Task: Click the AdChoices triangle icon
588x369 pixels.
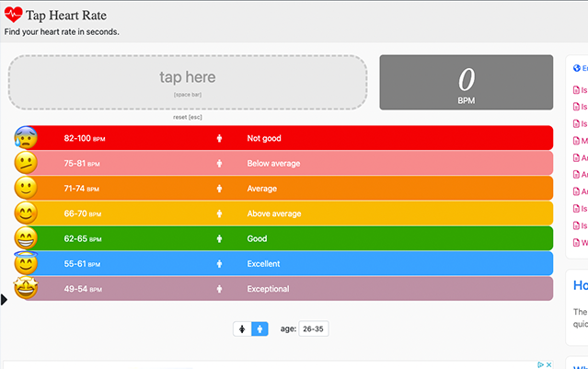Action: [x=540, y=364]
